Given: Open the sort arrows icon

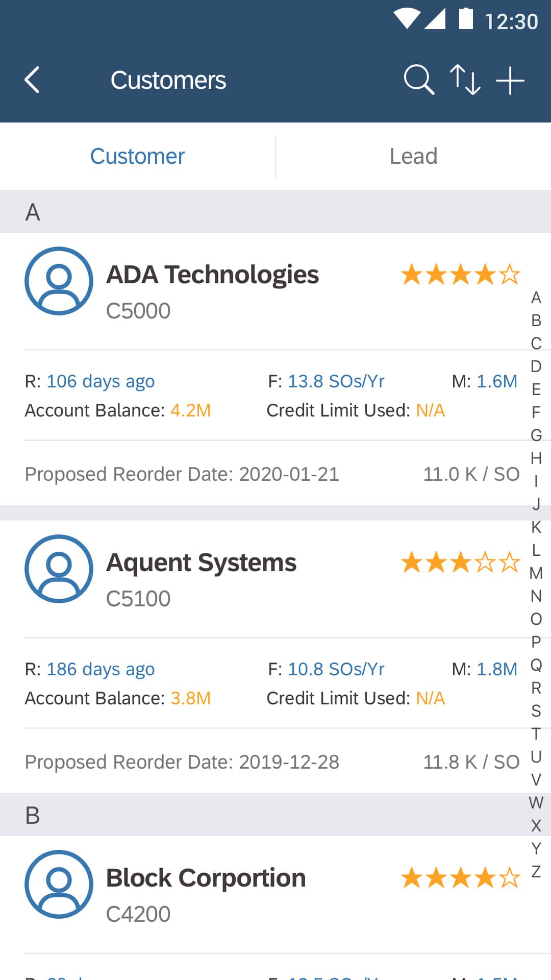Looking at the screenshot, I should (x=465, y=80).
